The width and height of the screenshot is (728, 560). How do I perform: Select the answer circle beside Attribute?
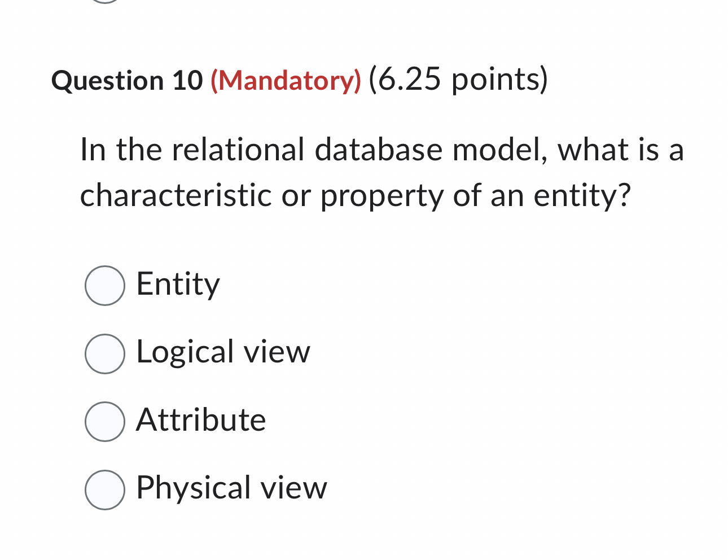pos(105,421)
